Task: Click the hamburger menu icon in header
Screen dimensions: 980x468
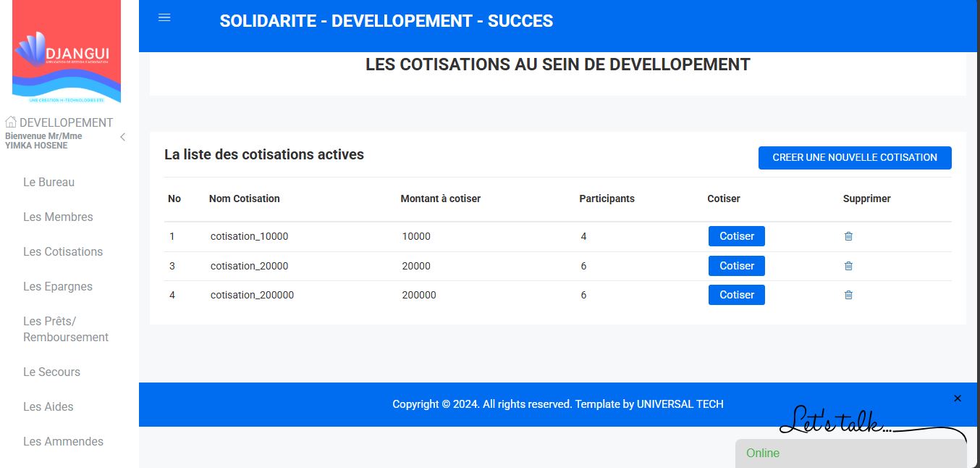Action: pyautogui.click(x=164, y=18)
